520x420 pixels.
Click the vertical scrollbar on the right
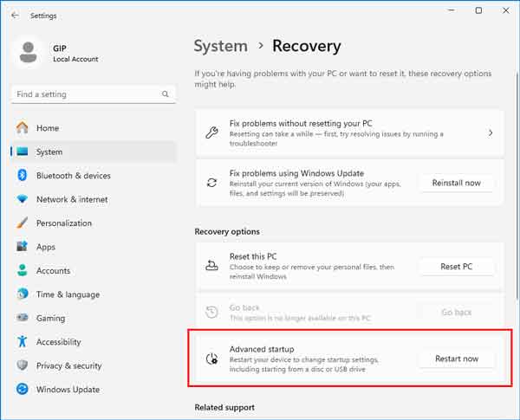pos(517,185)
